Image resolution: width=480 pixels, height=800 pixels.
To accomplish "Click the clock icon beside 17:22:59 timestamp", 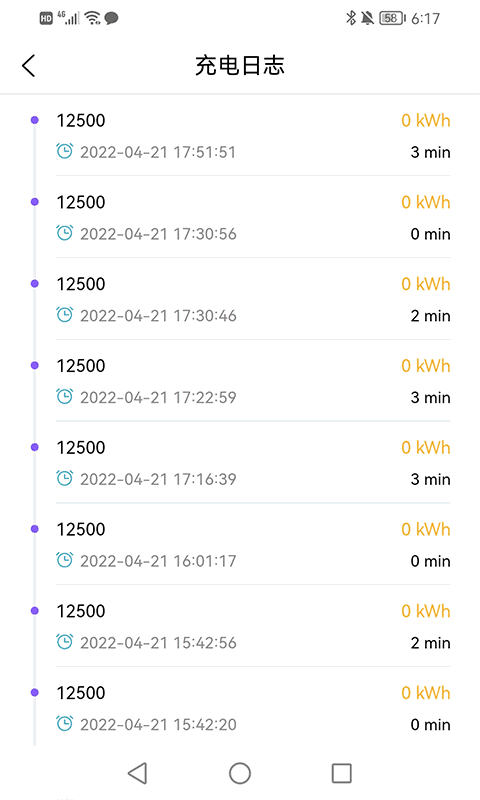I will coord(64,396).
